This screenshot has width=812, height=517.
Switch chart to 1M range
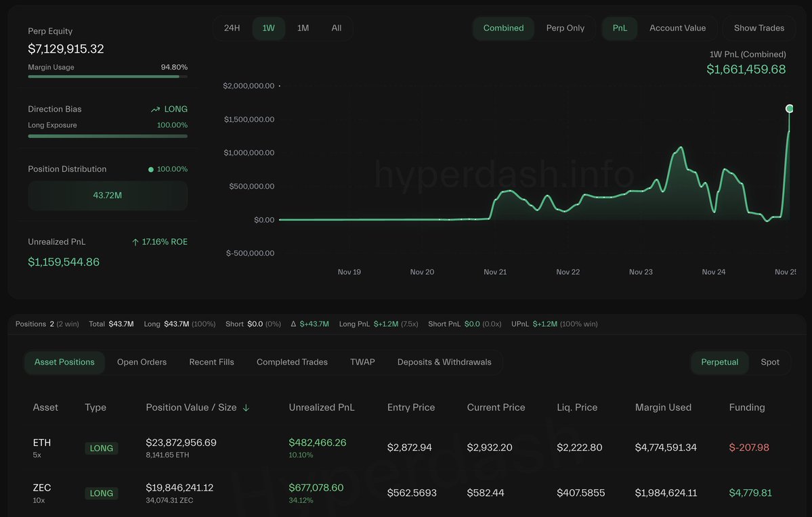[x=303, y=28]
